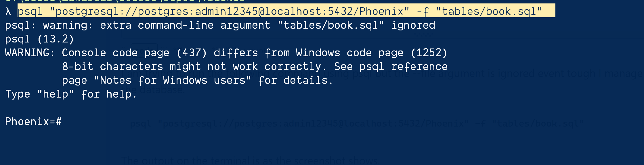Click the Windows code page number (1252)
644x165 pixels.
[429, 53]
